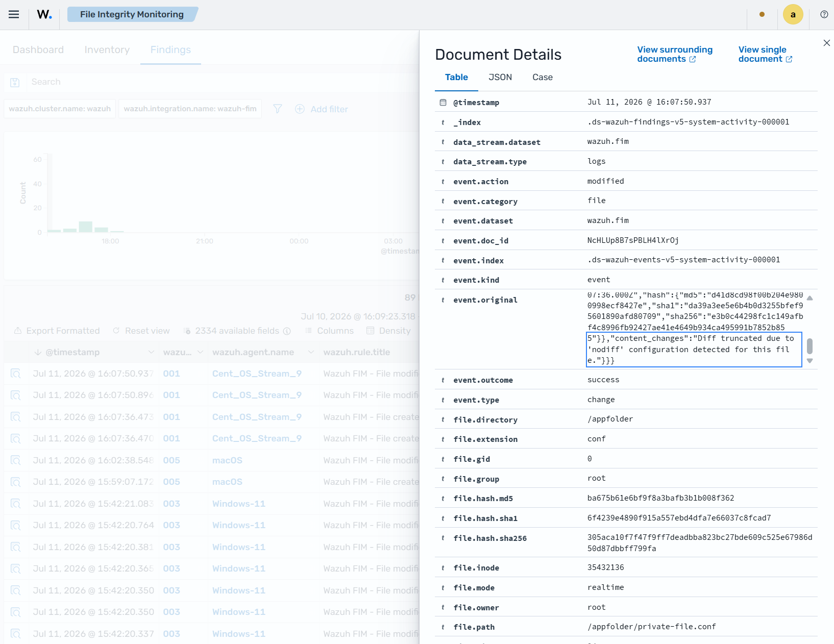Open the Findings tab
This screenshot has width=834, height=644.
pyautogui.click(x=170, y=50)
